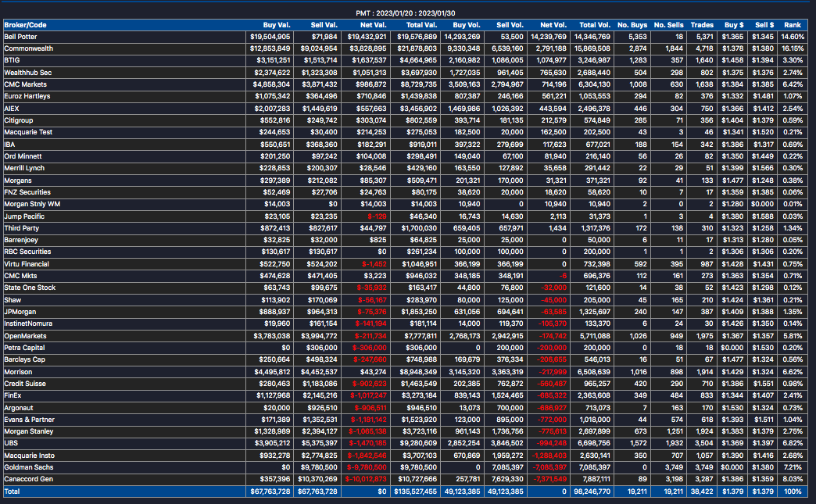Click the Sell Vol. column header
This screenshot has width=816, height=504.
(x=510, y=25)
